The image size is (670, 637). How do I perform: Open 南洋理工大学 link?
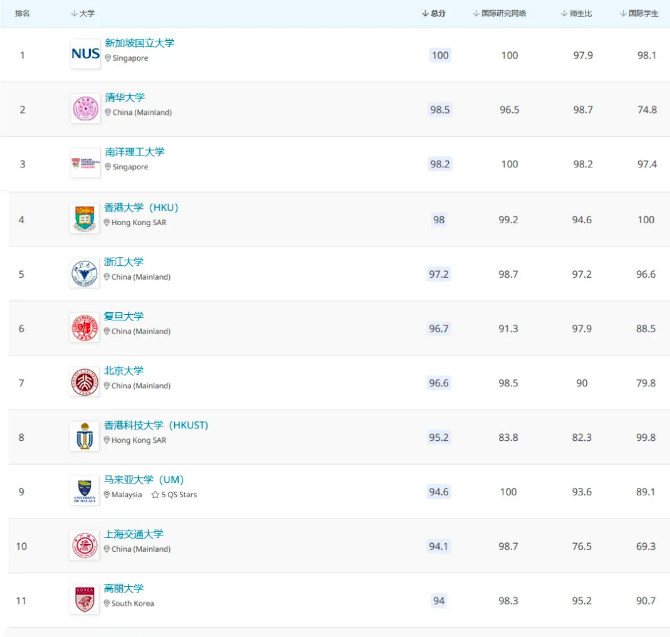point(135,152)
